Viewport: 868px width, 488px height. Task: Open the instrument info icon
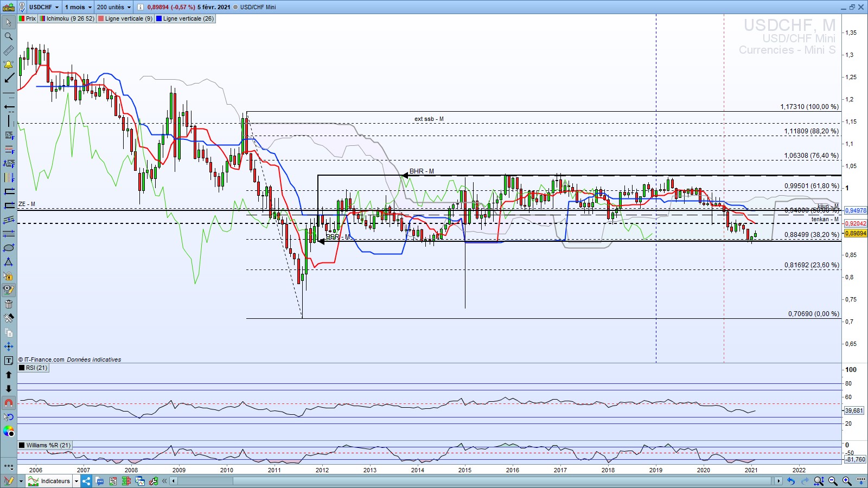[141, 7]
